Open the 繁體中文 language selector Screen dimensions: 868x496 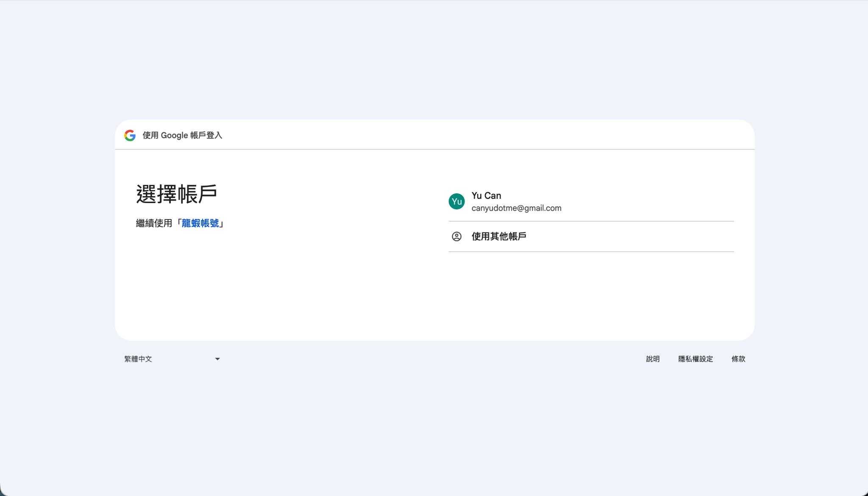pyautogui.click(x=139, y=359)
